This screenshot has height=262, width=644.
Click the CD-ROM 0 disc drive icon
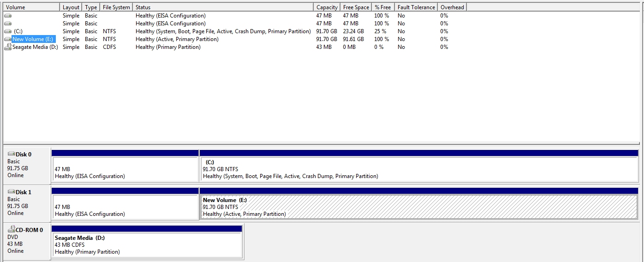[12, 230]
